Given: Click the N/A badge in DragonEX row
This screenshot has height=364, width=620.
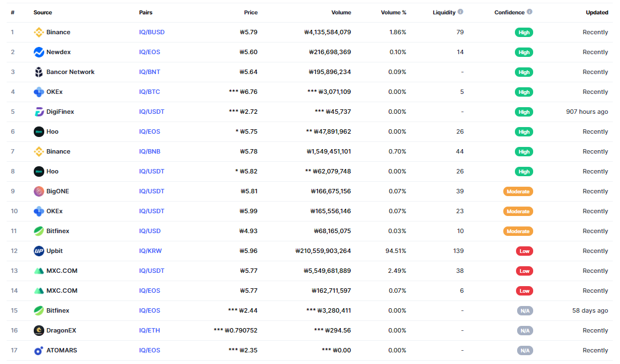Looking at the screenshot, I should click(525, 331).
